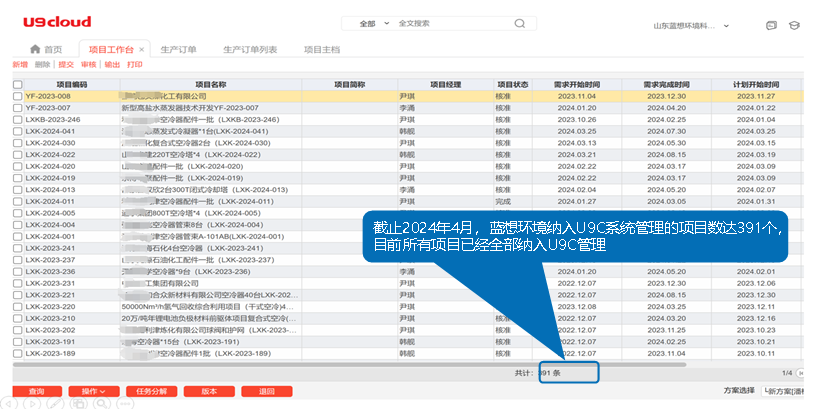
Task: Select the checkbox for LXKB-2023-246
Action: click(x=17, y=120)
